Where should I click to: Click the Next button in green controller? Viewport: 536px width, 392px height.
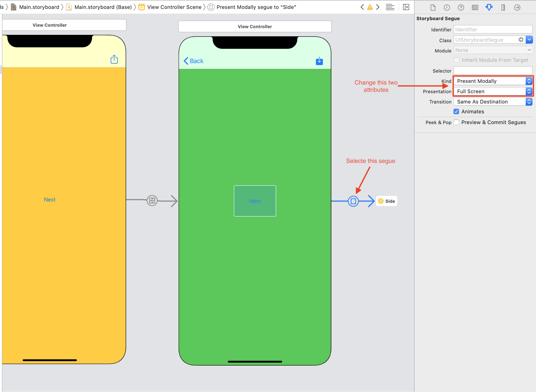(254, 201)
